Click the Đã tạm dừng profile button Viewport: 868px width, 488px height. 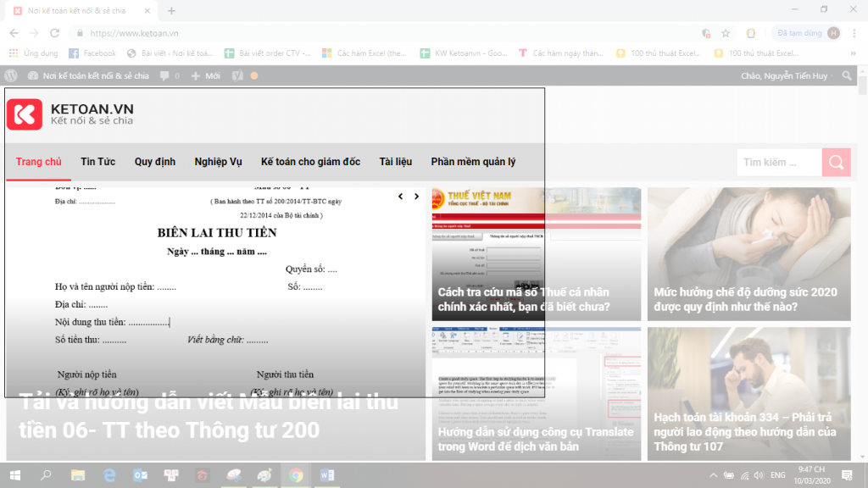807,33
